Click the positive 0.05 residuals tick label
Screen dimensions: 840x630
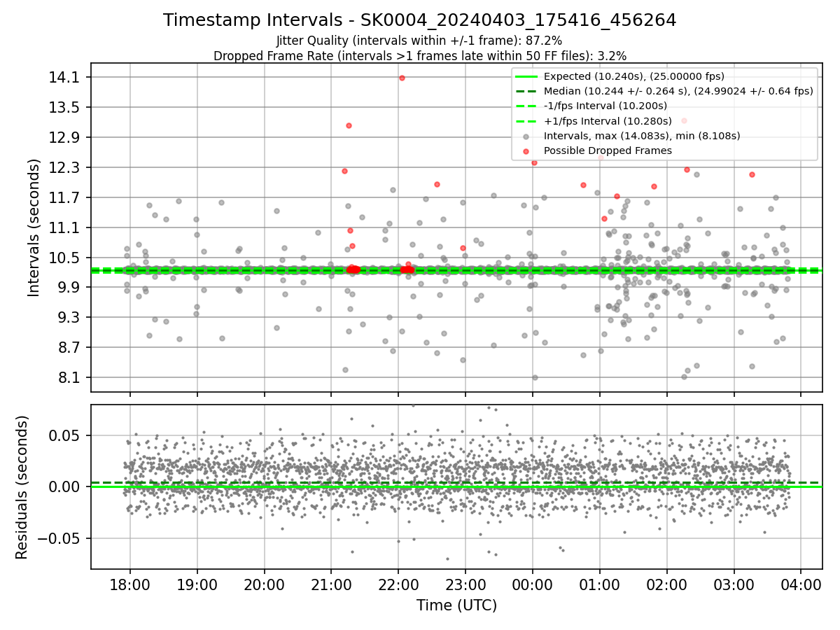tap(65, 435)
